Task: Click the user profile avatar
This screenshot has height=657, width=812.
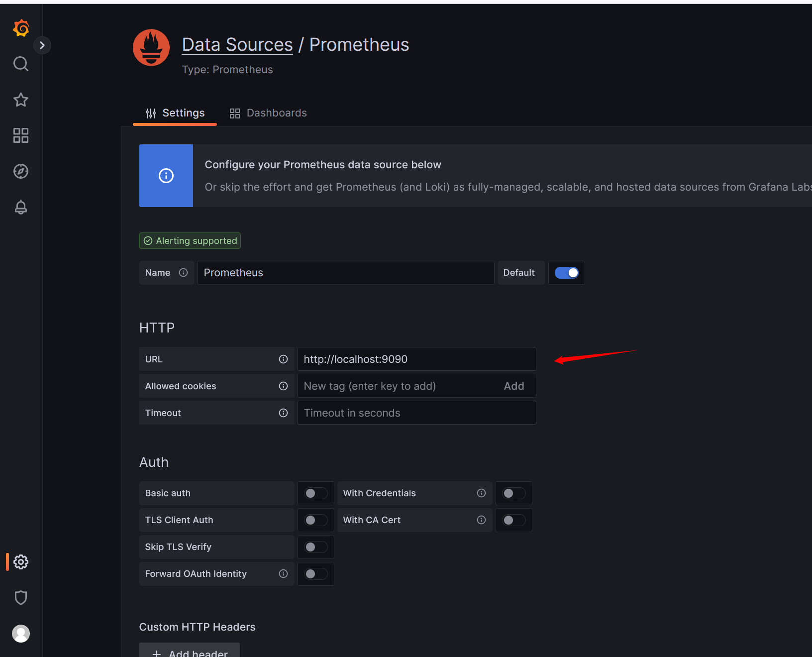Action: pos(21,634)
